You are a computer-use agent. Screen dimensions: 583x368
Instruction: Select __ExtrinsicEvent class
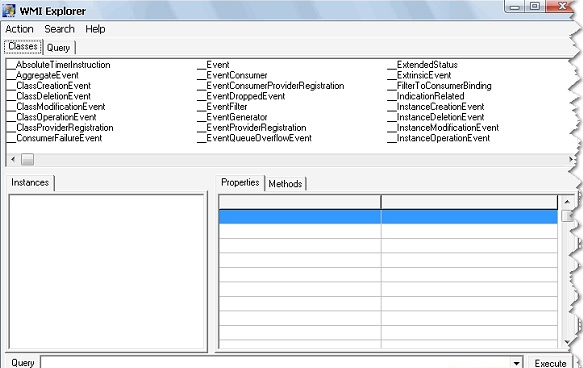pyautogui.click(x=419, y=75)
